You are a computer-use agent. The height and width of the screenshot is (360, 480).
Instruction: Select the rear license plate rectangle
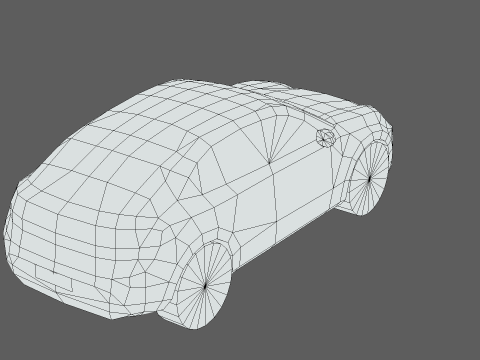pos(54,278)
